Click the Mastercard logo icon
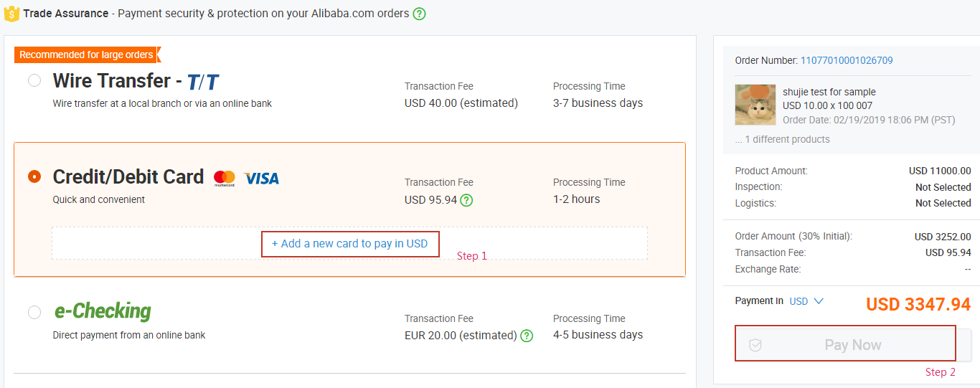 click(225, 178)
